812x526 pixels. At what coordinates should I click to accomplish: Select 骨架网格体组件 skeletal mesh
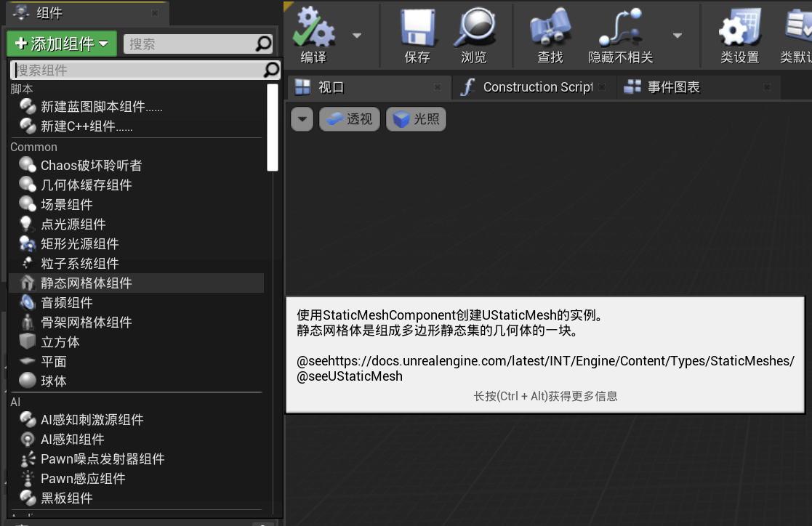click(x=137, y=323)
